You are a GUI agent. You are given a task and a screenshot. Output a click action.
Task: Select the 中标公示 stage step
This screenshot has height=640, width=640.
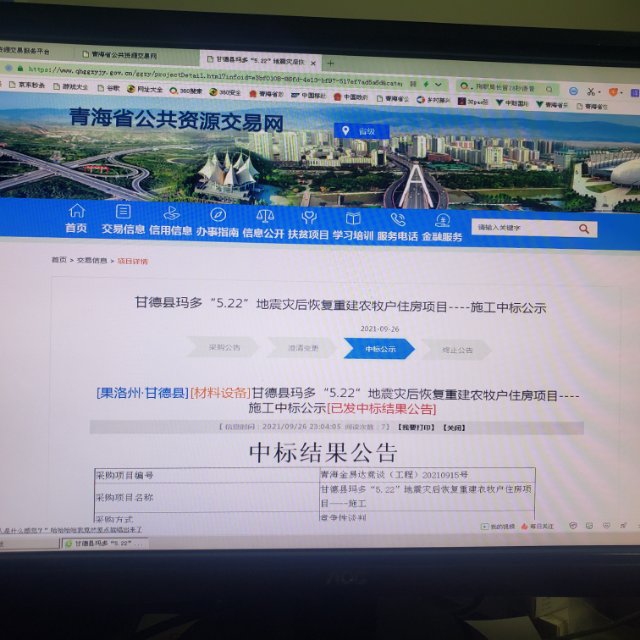point(380,349)
